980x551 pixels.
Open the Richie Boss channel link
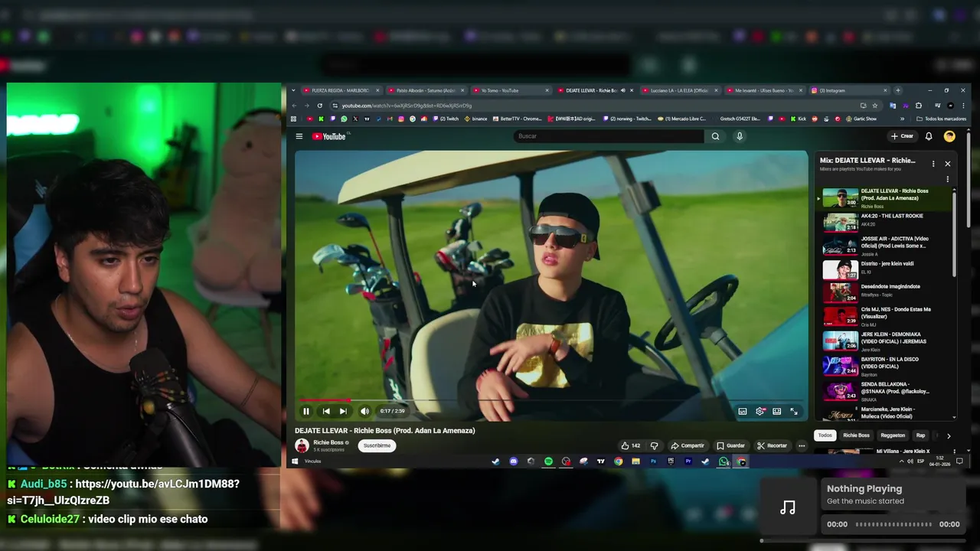click(328, 442)
